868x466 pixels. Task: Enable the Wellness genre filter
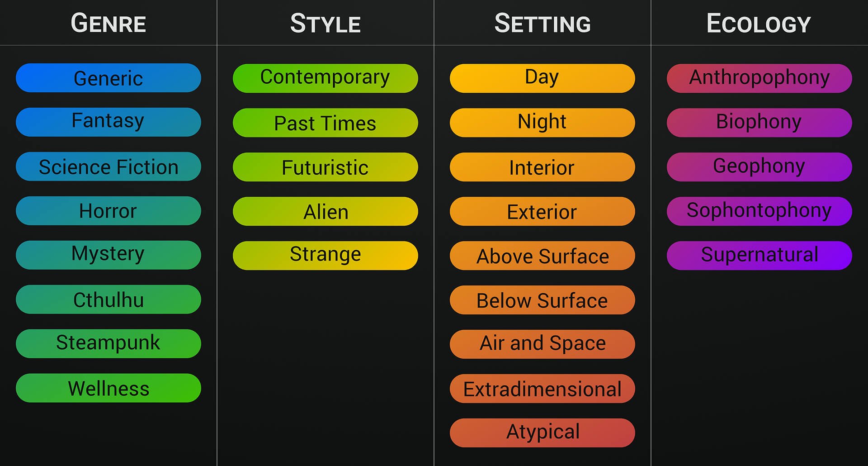click(x=108, y=388)
